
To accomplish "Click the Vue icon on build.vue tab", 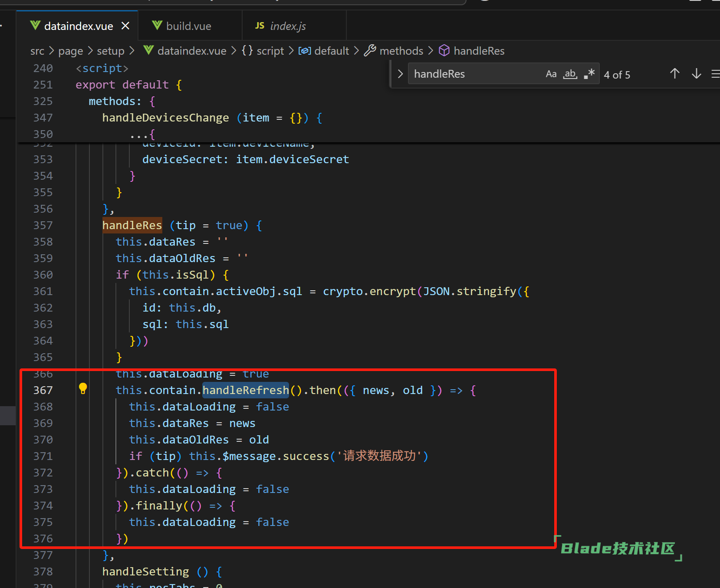I will point(157,26).
